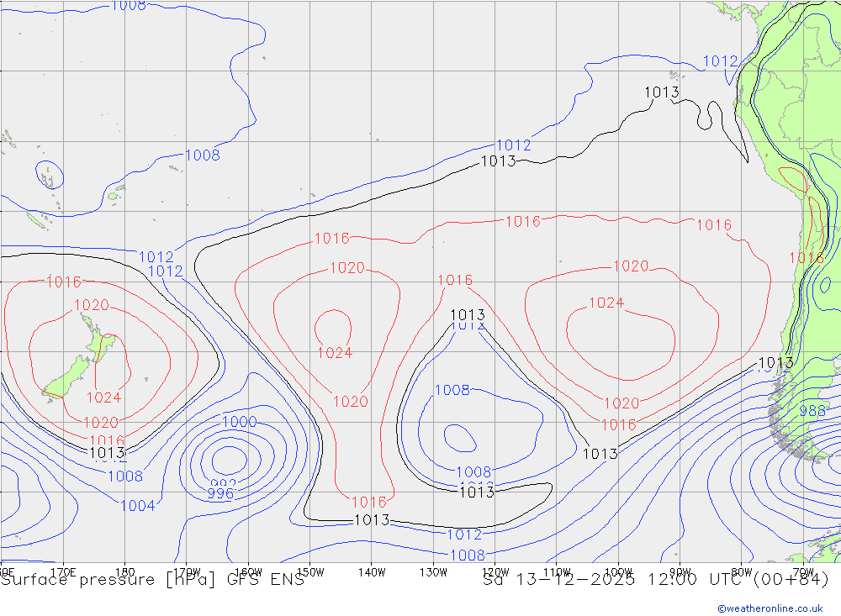Click the 180 longitude label
The image size is (841, 616).
tap(125, 572)
